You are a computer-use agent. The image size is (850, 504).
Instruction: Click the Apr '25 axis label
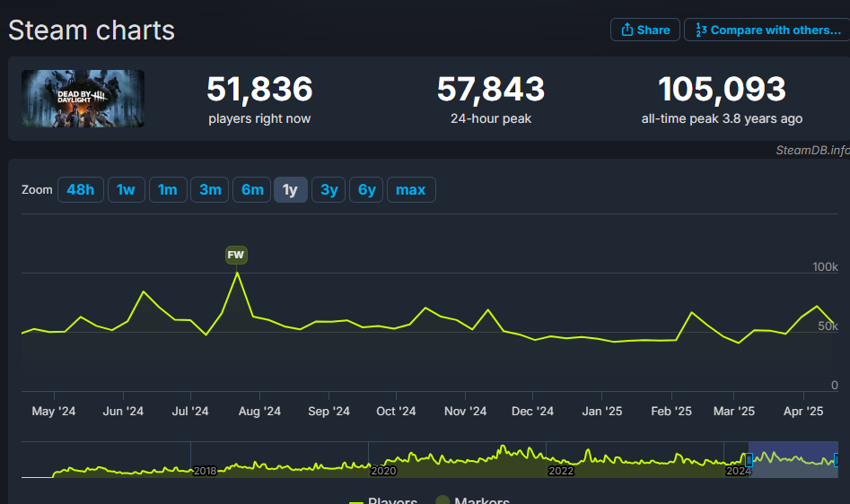pyautogui.click(x=802, y=411)
